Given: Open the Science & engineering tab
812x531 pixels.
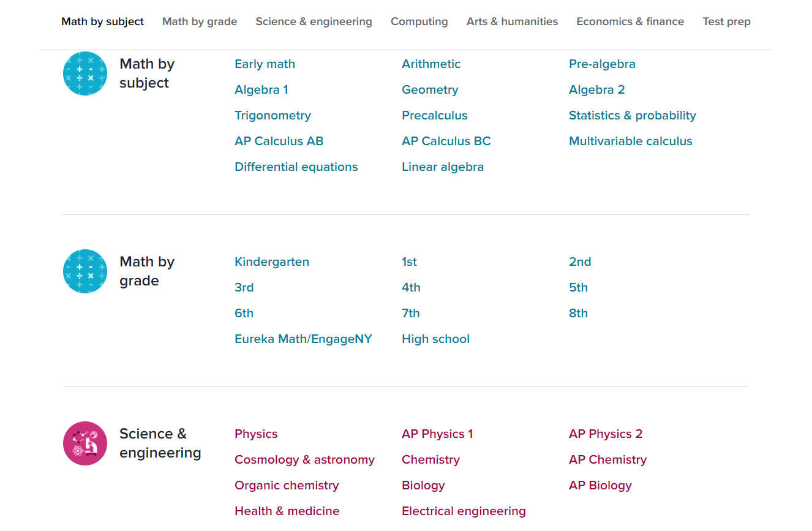Looking at the screenshot, I should click(314, 21).
